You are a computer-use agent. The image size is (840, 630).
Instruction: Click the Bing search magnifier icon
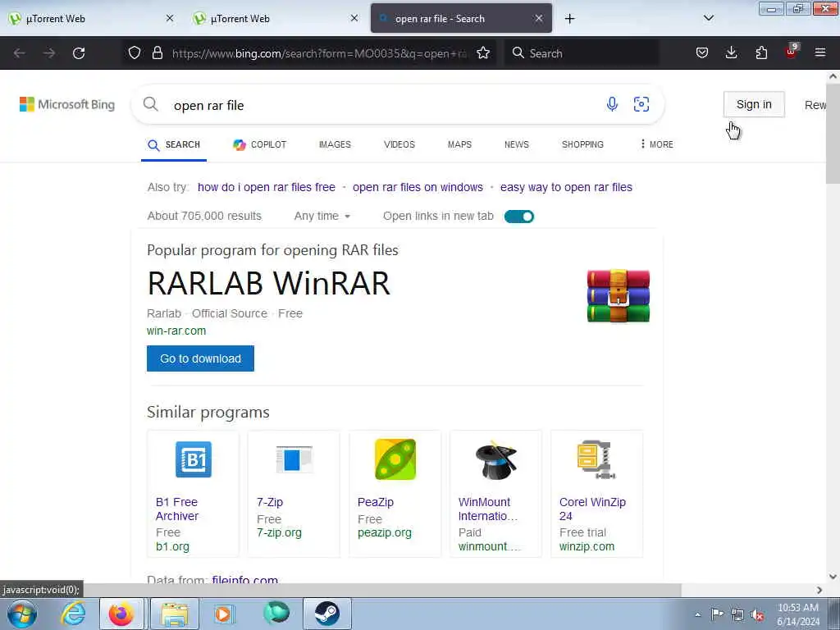151,104
